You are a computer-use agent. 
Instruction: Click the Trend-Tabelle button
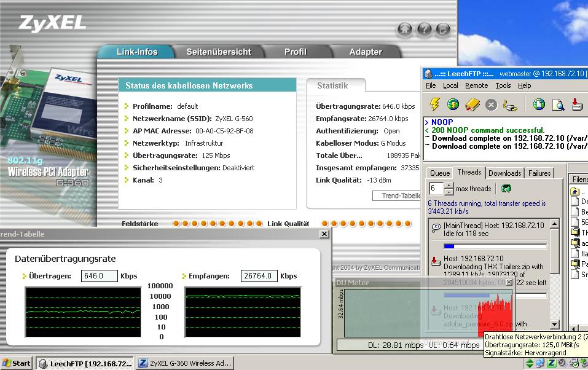coord(397,195)
